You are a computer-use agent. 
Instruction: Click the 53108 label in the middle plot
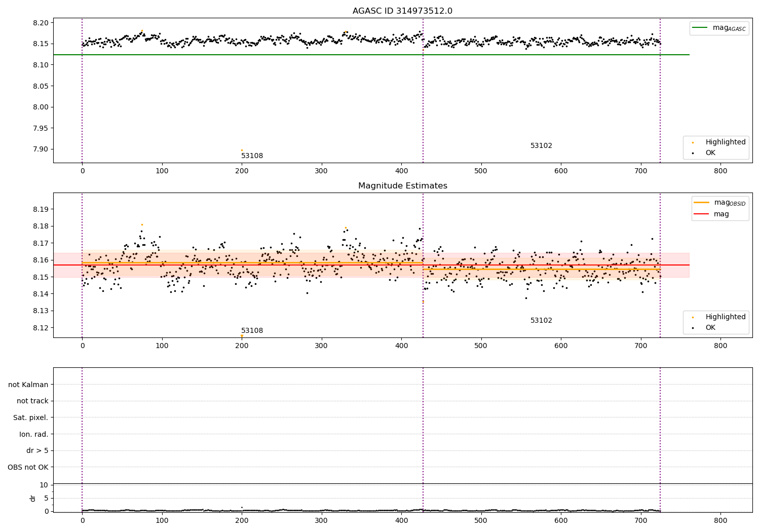pos(252,331)
